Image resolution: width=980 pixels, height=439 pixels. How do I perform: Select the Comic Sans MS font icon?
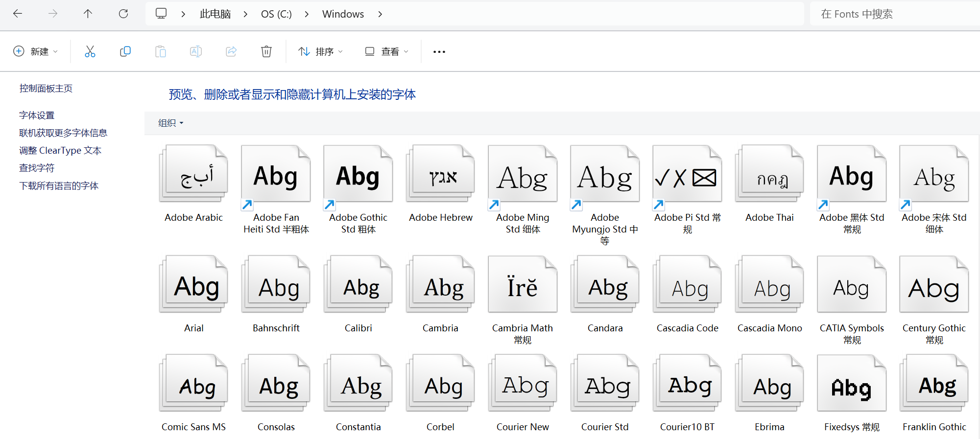[x=194, y=383]
